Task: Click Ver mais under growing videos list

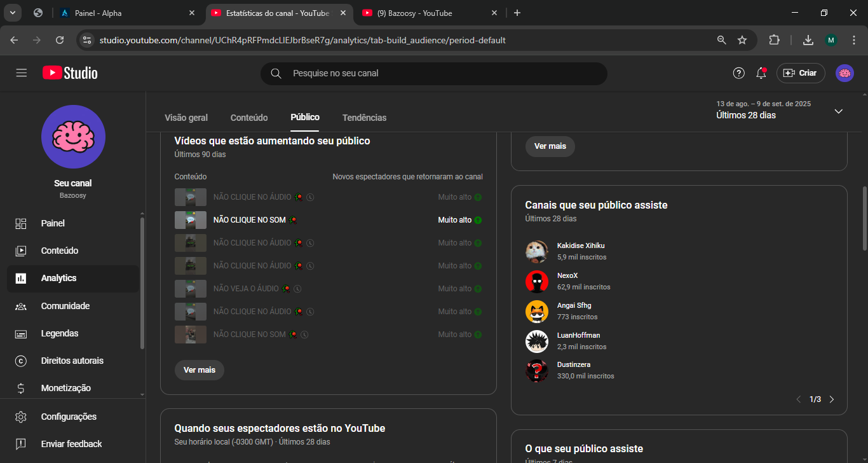Action: coord(200,370)
